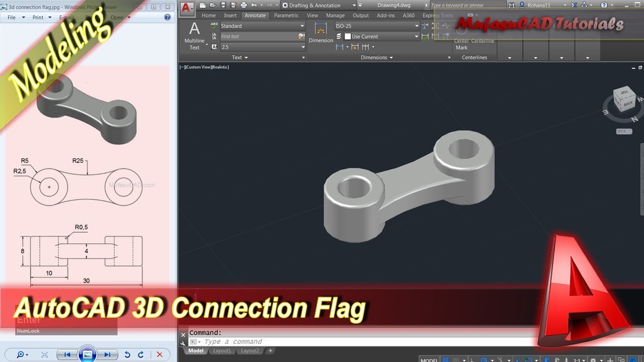Click the dimension layer override icon
The image size is (644, 362).
339,36
